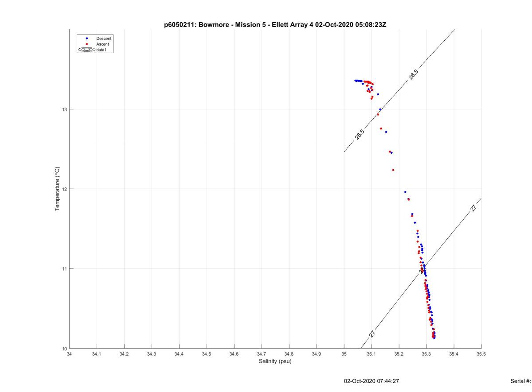Click the x-axis tick label '35.4'
The width and height of the screenshot is (532, 392).
click(454, 354)
